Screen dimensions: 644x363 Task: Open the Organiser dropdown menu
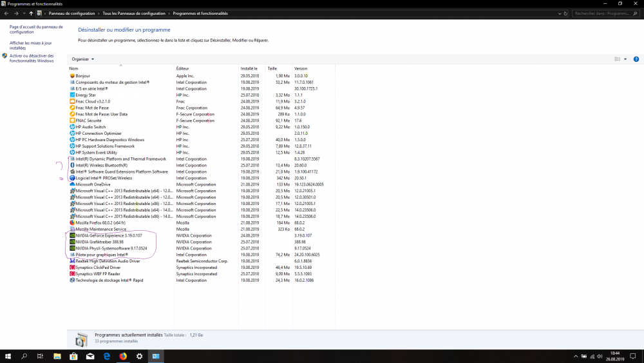pos(83,59)
